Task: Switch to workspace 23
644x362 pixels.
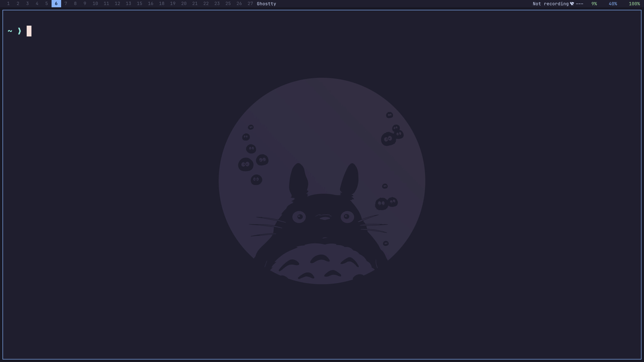Action: coord(217,4)
